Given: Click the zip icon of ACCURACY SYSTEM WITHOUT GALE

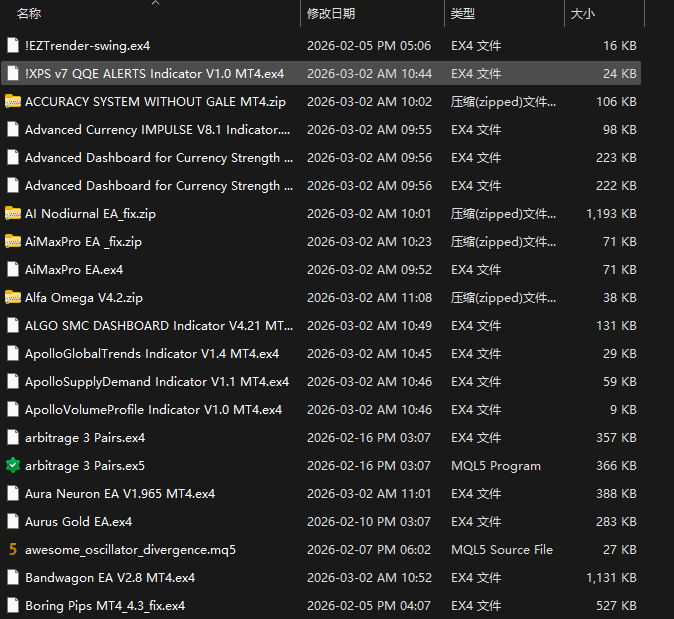Looking at the screenshot, I should (13, 101).
